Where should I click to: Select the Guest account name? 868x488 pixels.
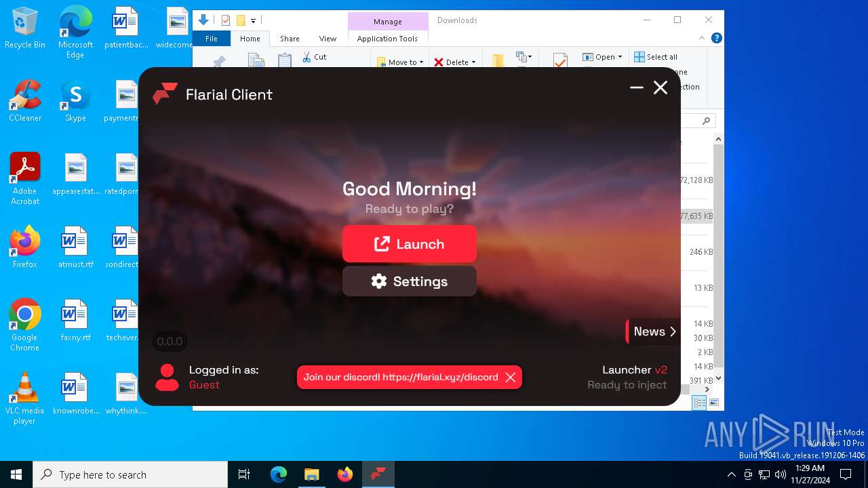(204, 384)
